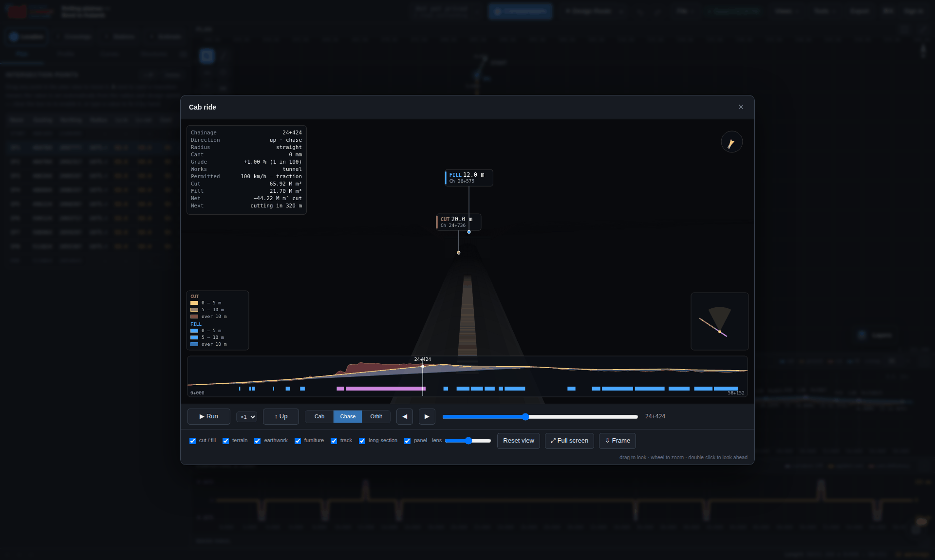This screenshot has height=560, width=935.
Task: Click the minimap thumbnail with view cone
Action: point(720,321)
